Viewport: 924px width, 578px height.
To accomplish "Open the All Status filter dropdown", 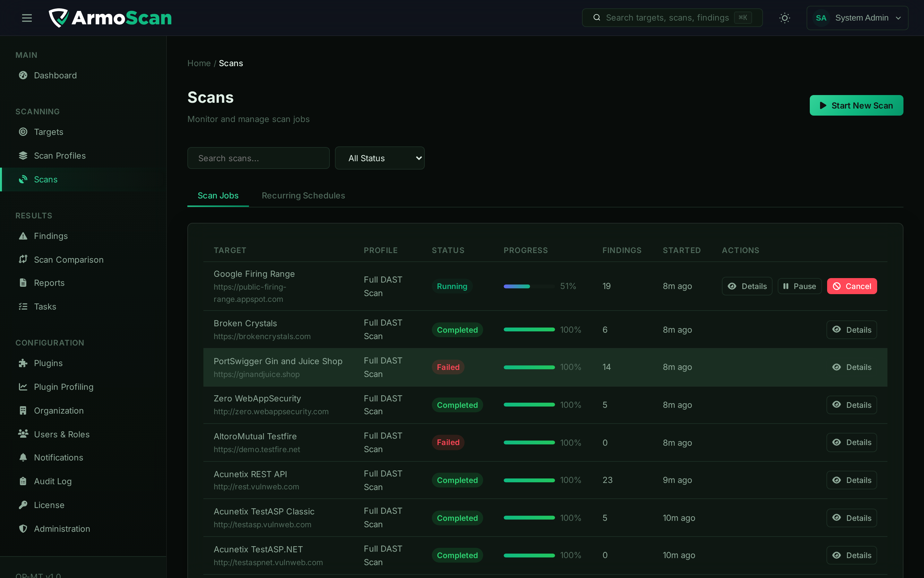I will (380, 158).
